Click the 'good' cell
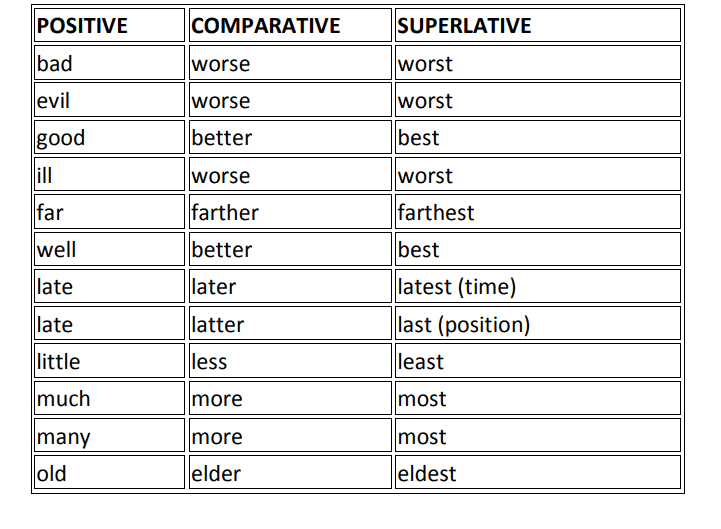Image resolution: width=721 pixels, height=529 pixels. [x=60, y=138]
